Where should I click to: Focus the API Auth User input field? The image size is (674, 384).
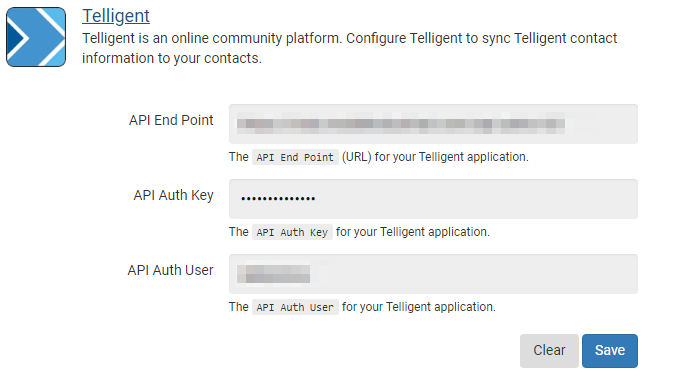tap(433, 274)
